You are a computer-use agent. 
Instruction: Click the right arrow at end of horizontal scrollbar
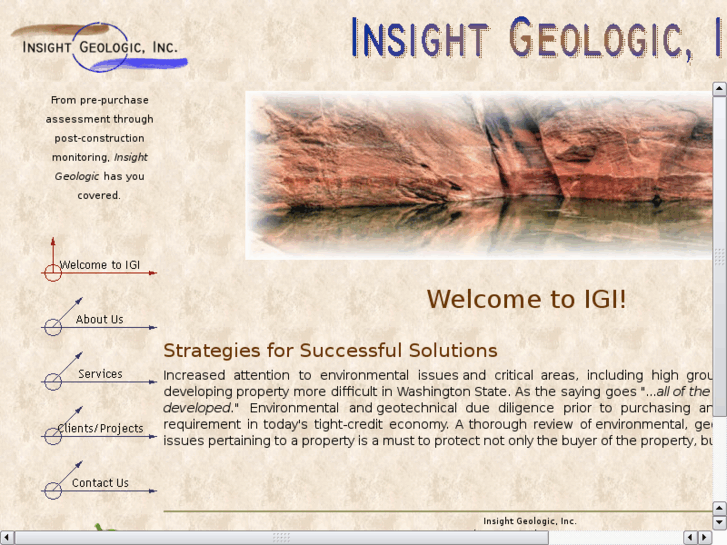705,537
